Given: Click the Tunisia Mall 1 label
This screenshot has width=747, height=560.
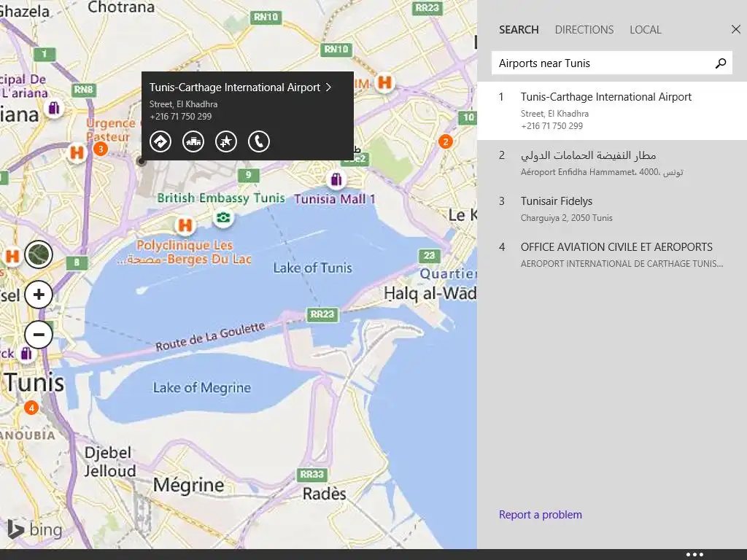Looking at the screenshot, I should click(x=334, y=198).
